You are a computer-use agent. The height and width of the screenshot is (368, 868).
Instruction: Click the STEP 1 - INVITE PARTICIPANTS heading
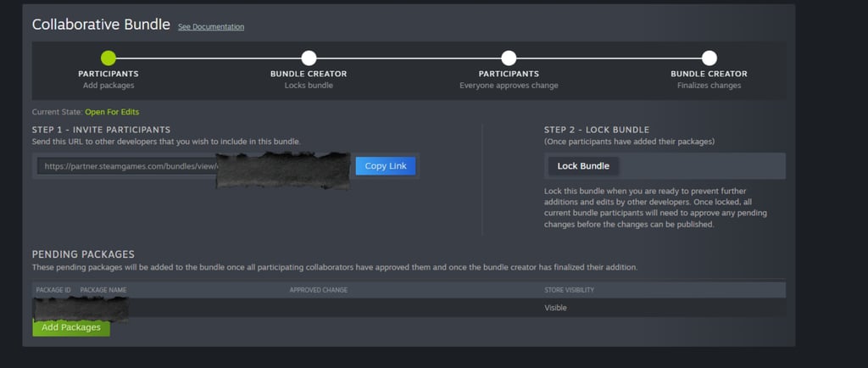tap(102, 130)
